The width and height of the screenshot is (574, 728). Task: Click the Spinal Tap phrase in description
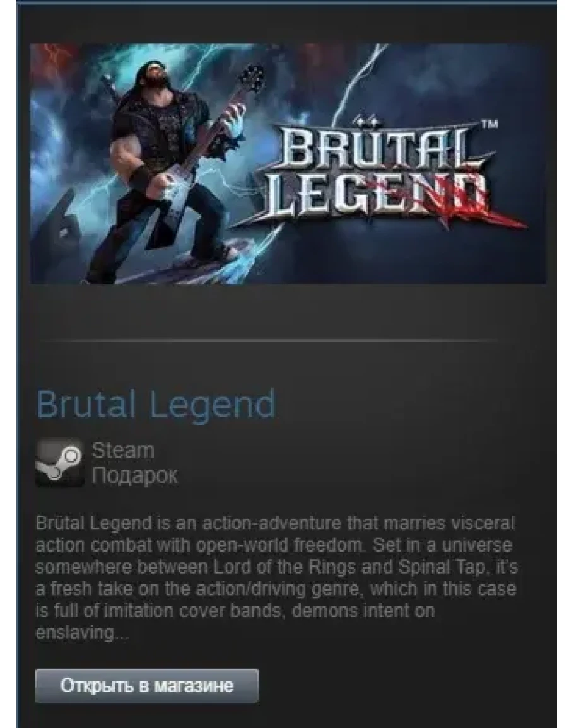(x=441, y=567)
